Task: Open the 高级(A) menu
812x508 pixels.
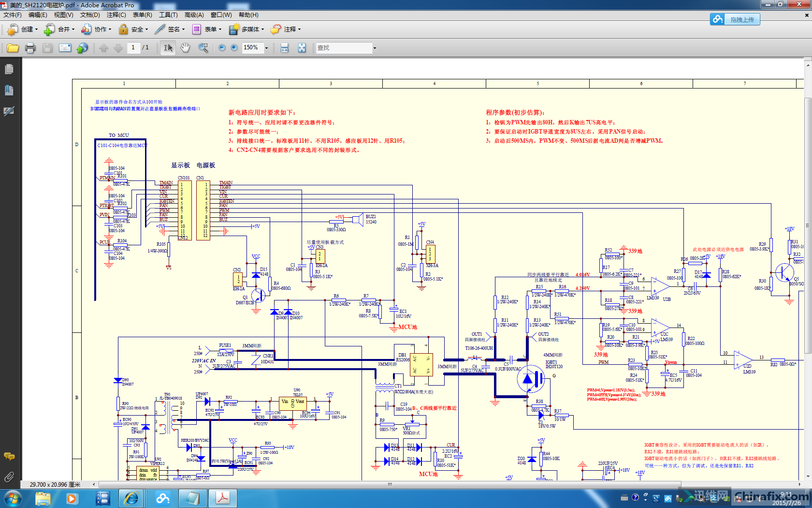Action: pyautogui.click(x=194, y=15)
